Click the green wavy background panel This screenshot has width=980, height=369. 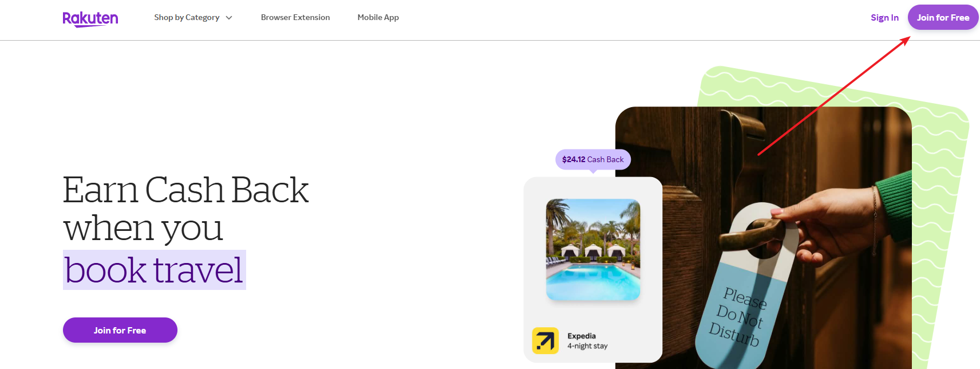(x=939, y=229)
